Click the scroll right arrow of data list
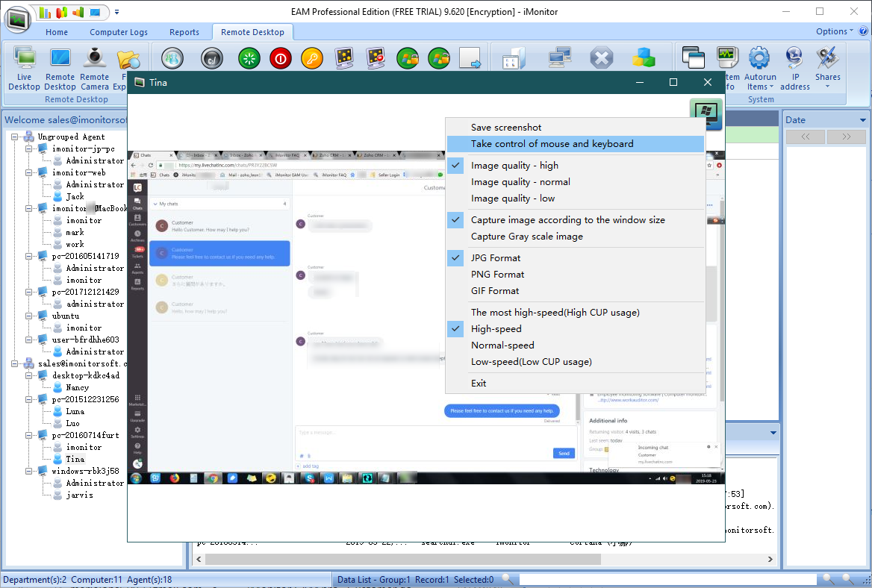 tap(770, 559)
